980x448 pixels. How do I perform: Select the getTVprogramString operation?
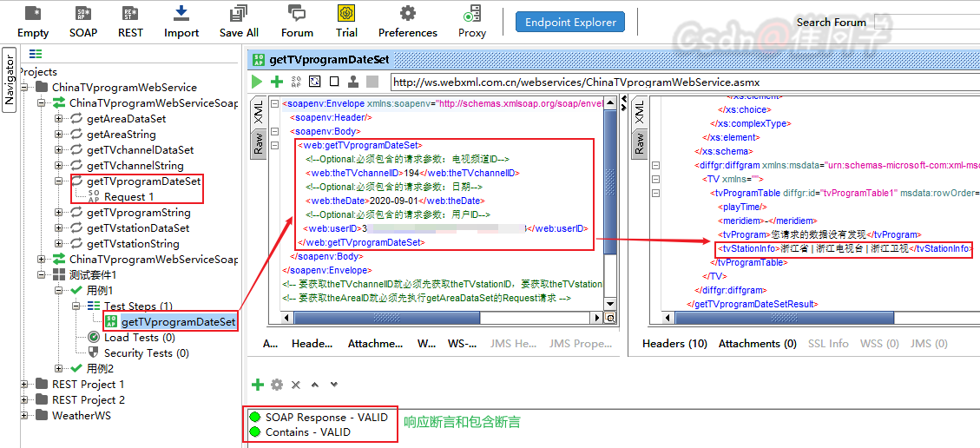(x=139, y=213)
